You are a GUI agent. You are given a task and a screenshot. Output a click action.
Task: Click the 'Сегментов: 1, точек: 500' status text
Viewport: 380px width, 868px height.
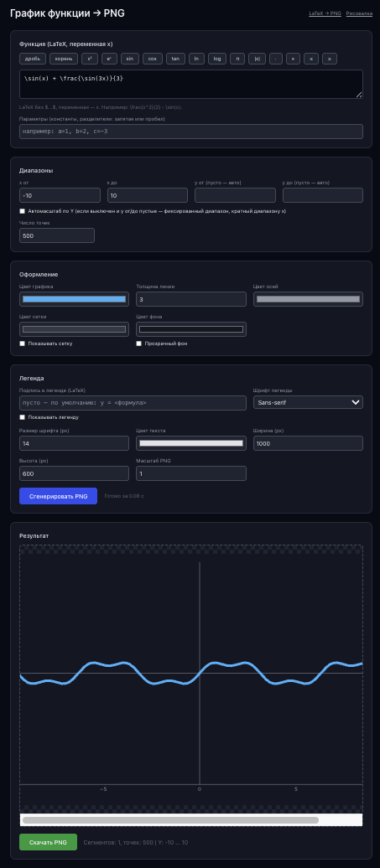coord(135,843)
